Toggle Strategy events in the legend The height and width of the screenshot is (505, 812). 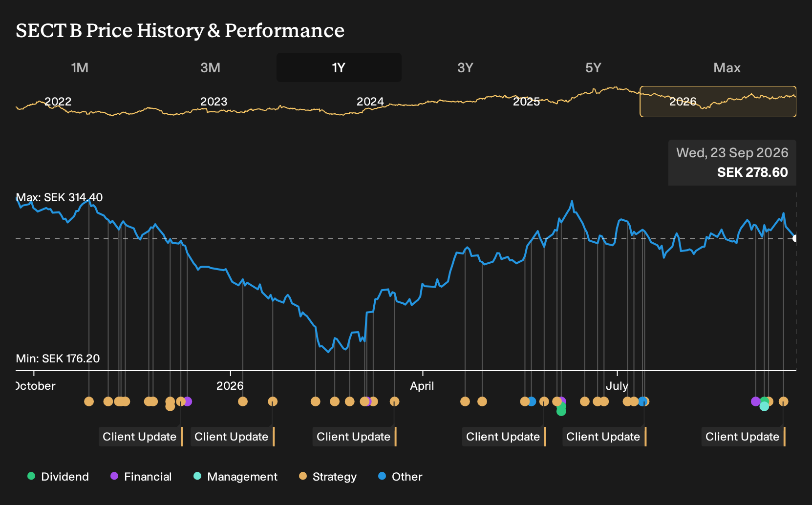coord(328,477)
